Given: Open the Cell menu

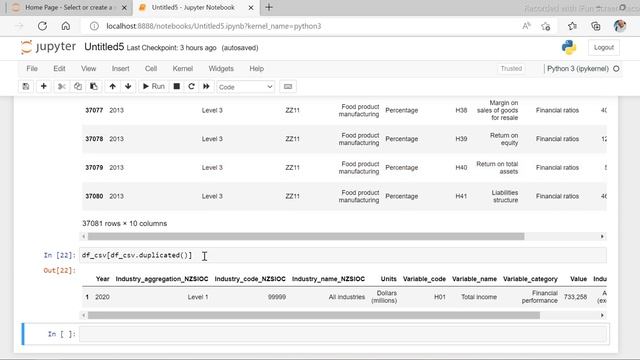Looking at the screenshot, I should 151,69.
